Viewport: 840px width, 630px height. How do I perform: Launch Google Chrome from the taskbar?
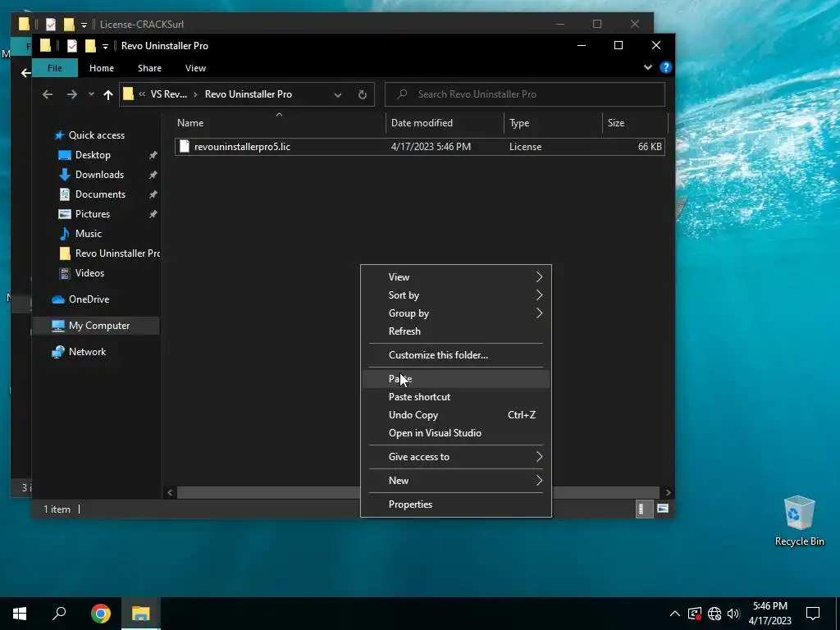pyautogui.click(x=101, y=614)
